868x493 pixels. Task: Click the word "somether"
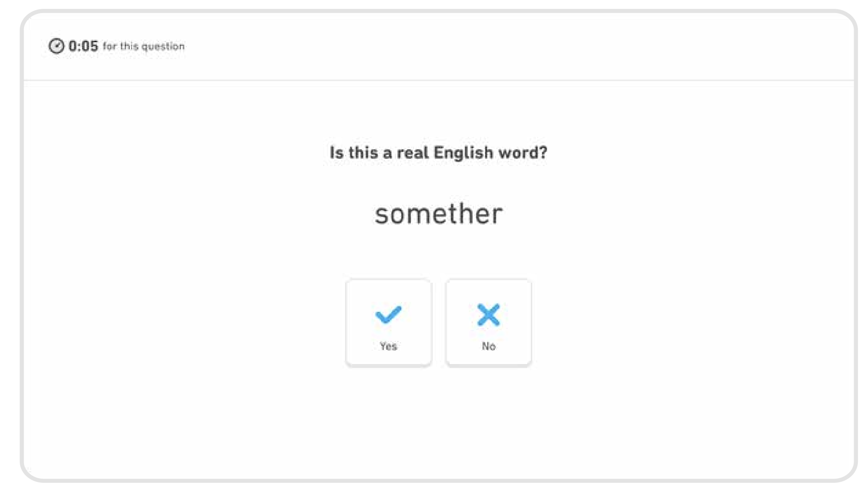point(439,214)
